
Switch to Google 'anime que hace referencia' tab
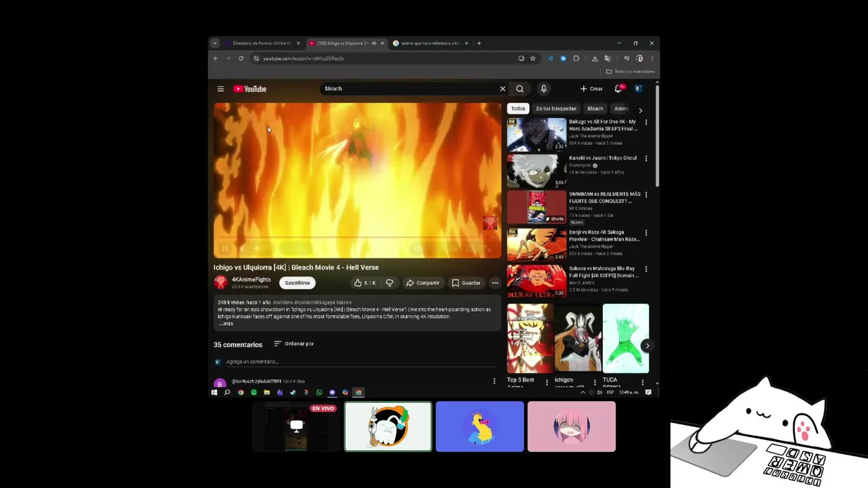pos(429,43)
